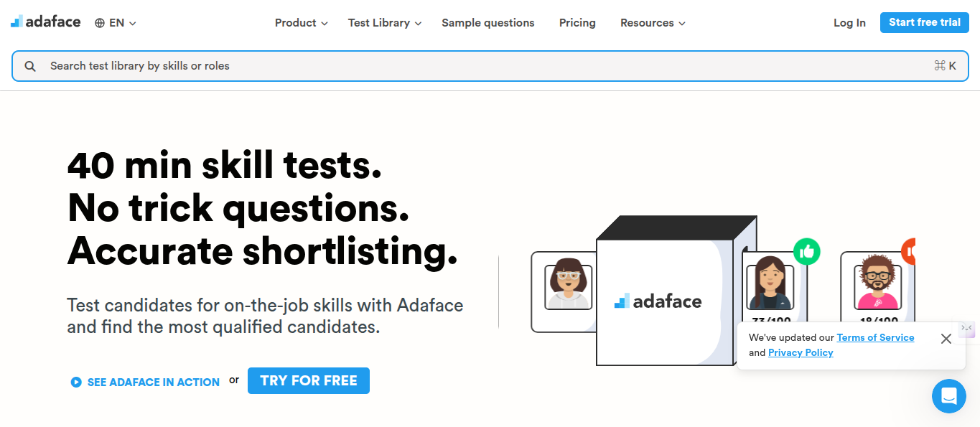Go to Sample questions
The width and height of the screenshot is (980, 427).
point(488,23)
